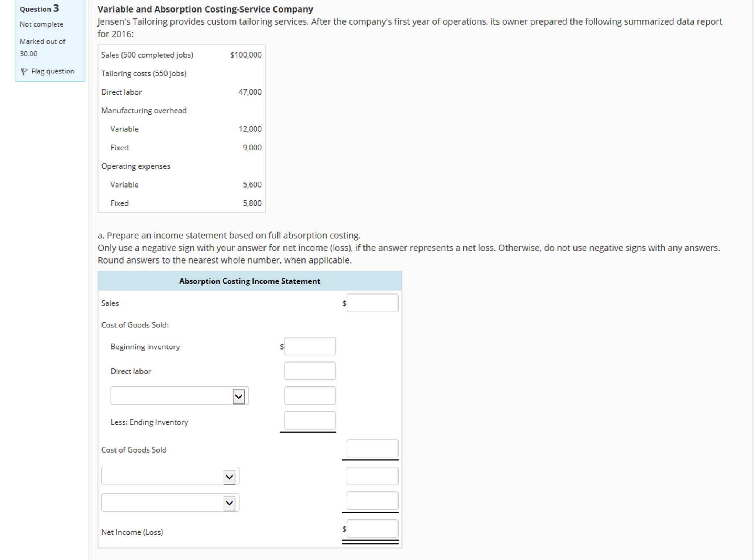755x560 pixels.
Task: Click the Fixed overhead amount entry area
Action: pos(310,395)
